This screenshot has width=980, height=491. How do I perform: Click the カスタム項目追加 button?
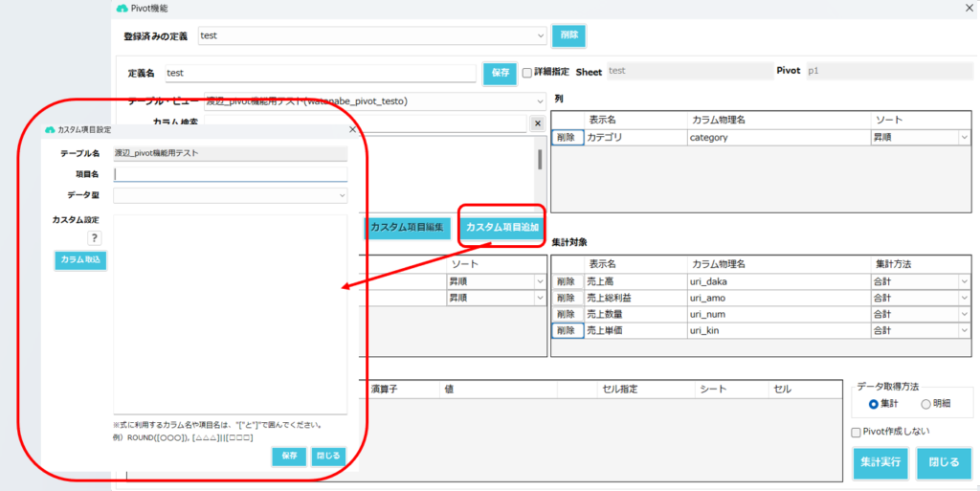[501, 228]
